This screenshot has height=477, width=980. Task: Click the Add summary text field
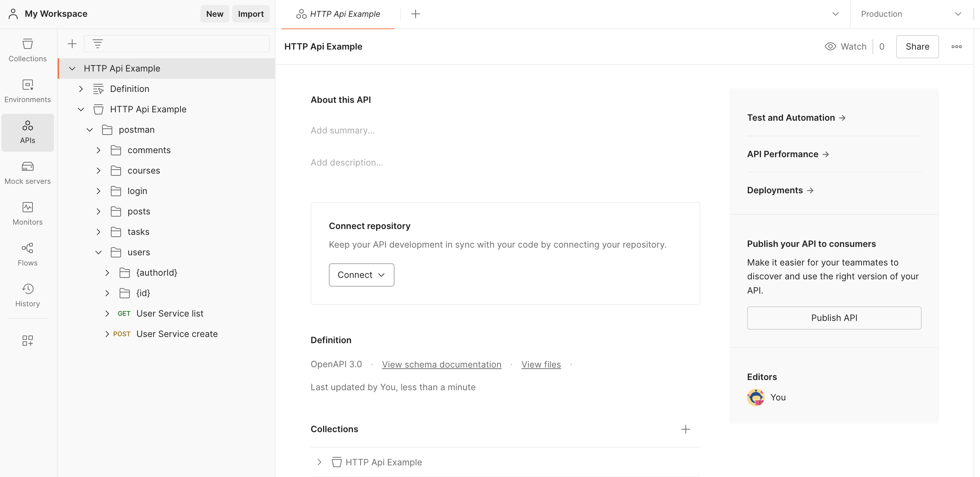coord(342,131)
